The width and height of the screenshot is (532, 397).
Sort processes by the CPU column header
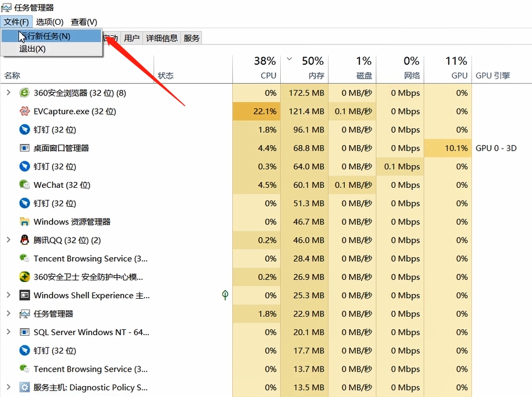tap(268, 75)
